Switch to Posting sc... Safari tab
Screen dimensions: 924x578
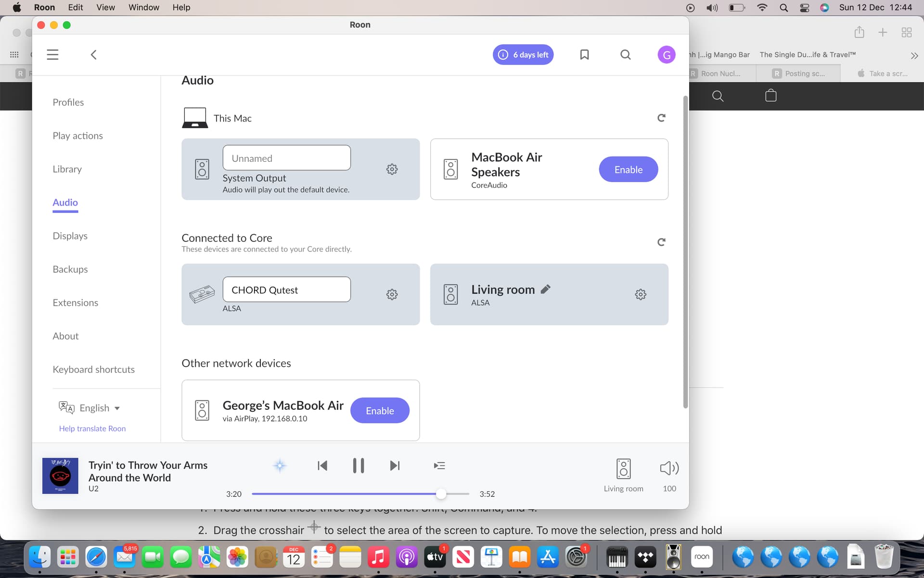799,73
